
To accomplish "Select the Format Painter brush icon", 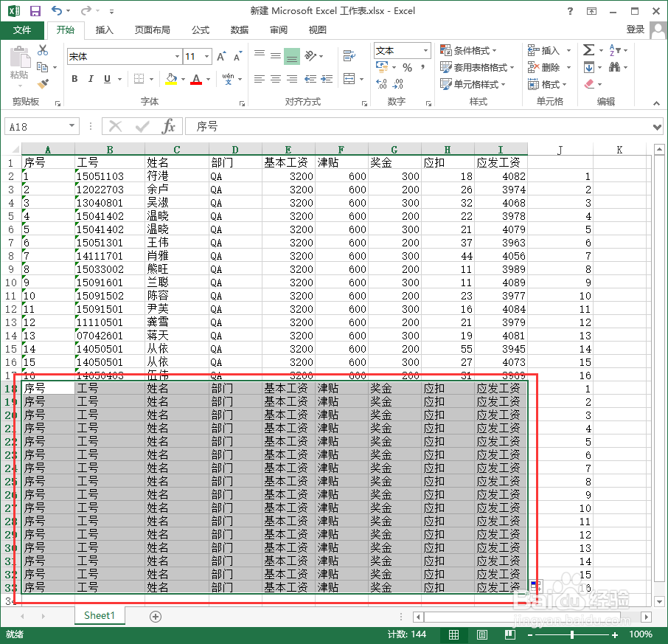I will tap(43, 83).
